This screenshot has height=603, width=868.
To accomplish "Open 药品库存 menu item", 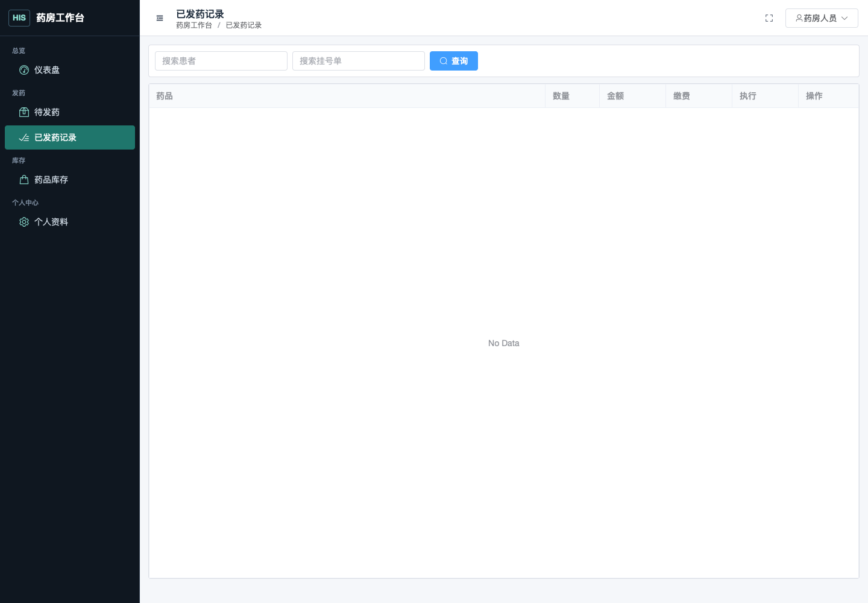I will [x=70, y=180].
